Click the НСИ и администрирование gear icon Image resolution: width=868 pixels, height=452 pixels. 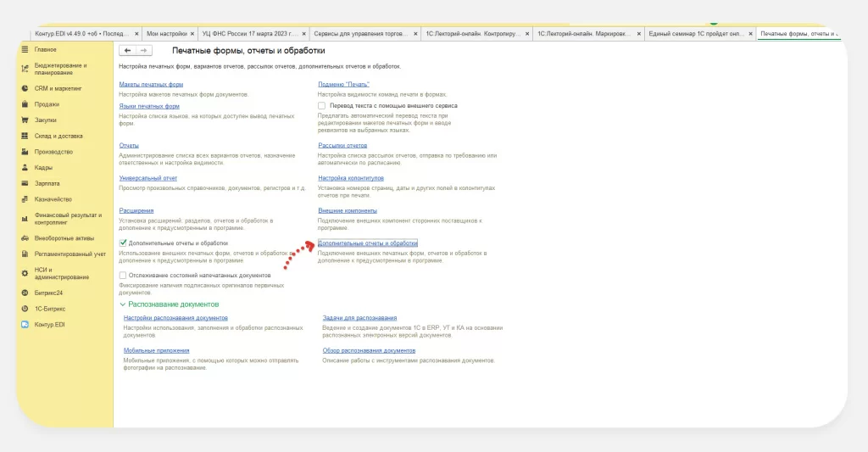25,273
